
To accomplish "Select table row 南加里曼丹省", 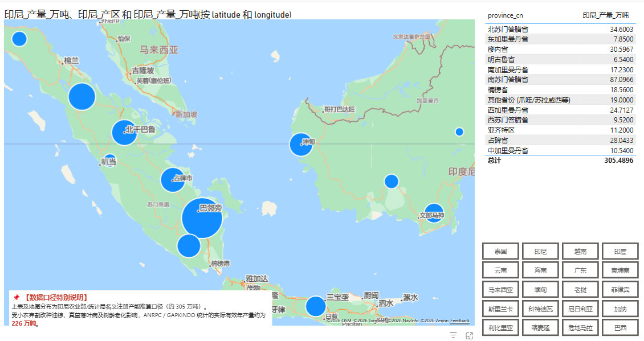I will point(560,69).
